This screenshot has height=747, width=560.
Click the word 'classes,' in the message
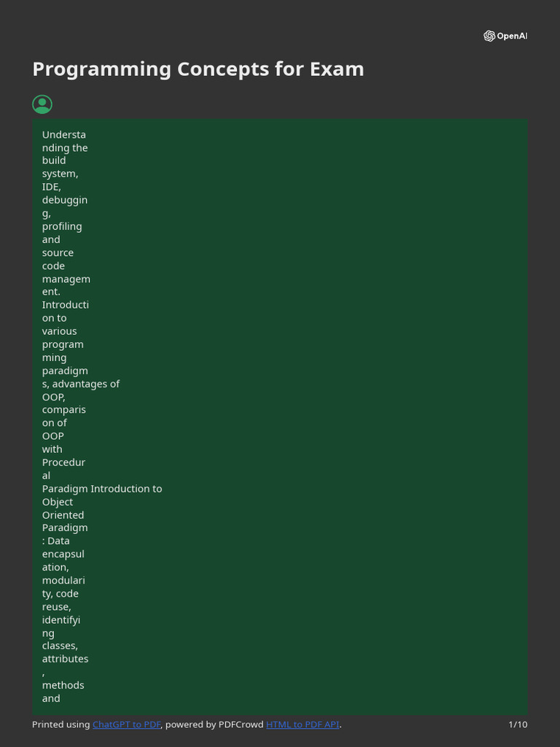(x=60, y=646)
